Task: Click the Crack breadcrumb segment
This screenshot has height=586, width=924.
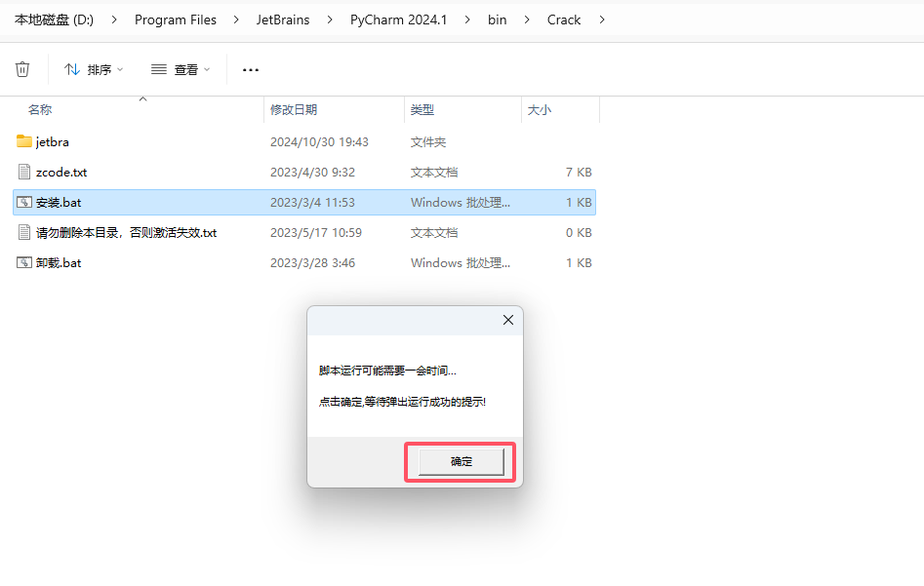Action: pyautogui.click(x=564, y=20)
